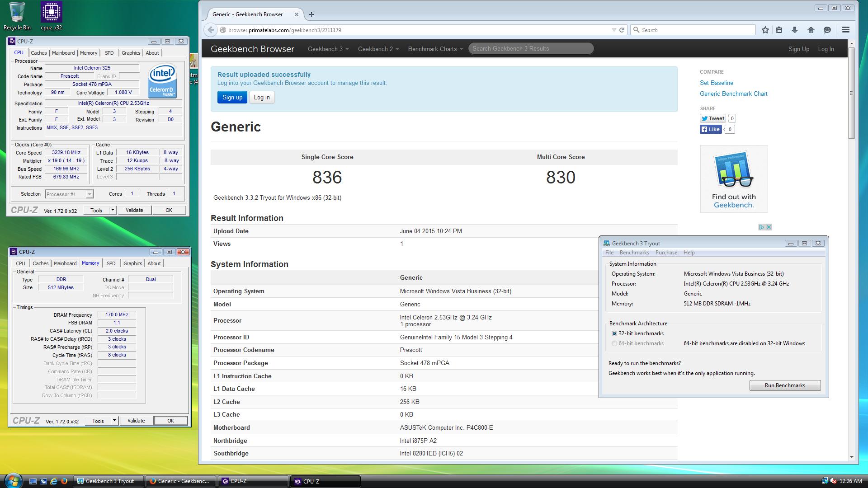Click the Find out with Geekbench ad
Viewport: 868px width, 488px height.
[x=734, y=179]
